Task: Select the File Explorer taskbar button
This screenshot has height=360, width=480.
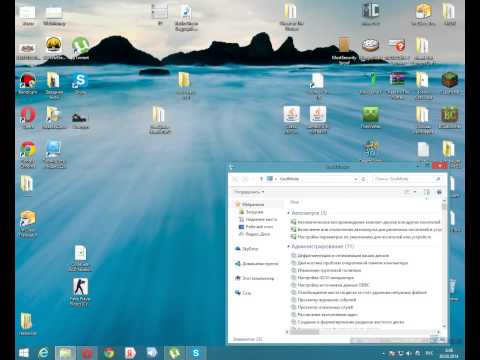Action: point(65,353)
